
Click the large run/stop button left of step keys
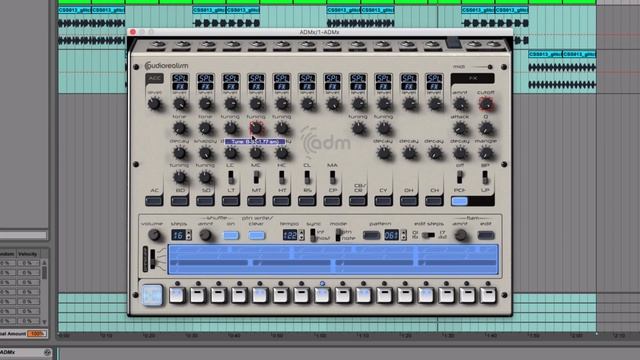152,296
